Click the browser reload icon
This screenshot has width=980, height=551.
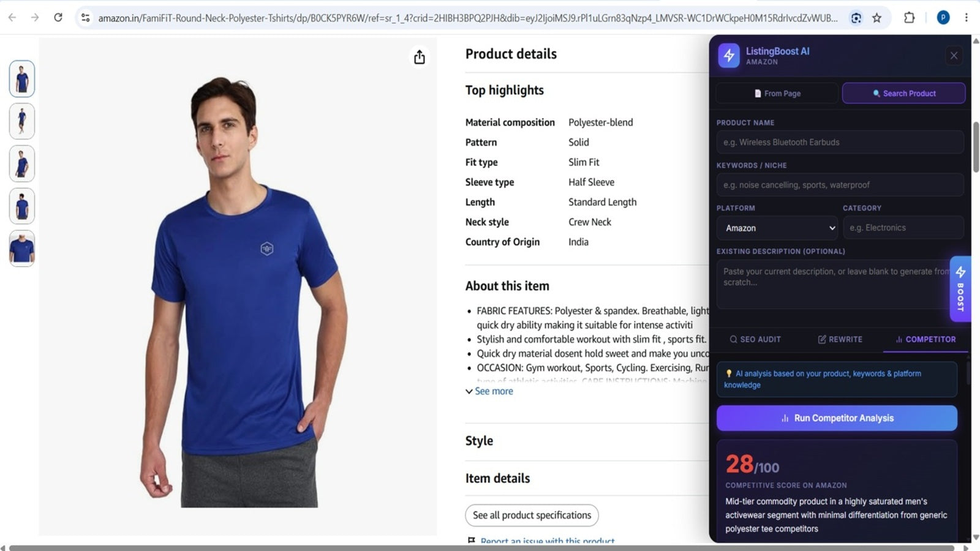pyautogui.click(x=58, y=18)
